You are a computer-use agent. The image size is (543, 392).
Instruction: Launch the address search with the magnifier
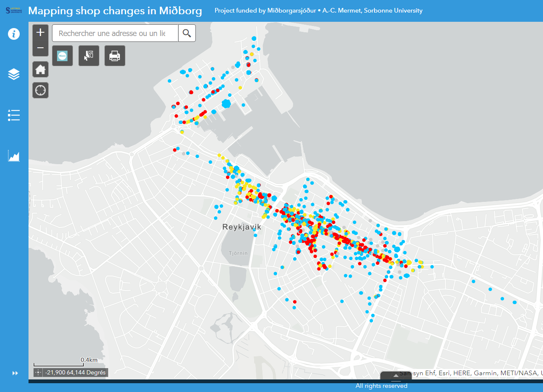click(187, 33)
